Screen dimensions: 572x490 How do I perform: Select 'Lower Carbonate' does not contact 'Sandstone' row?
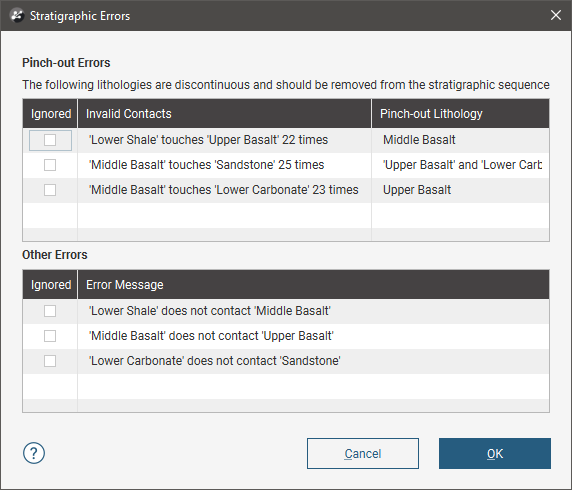(x=286, y=361)
